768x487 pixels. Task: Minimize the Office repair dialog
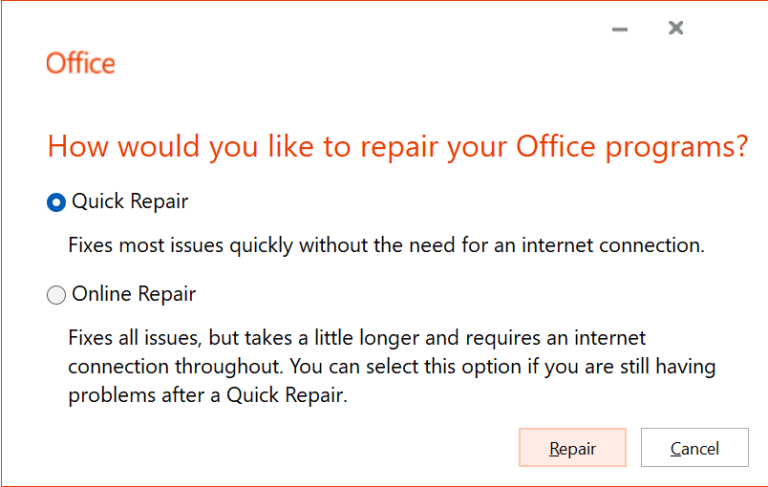pyautogui.click(x=620, y=29)
